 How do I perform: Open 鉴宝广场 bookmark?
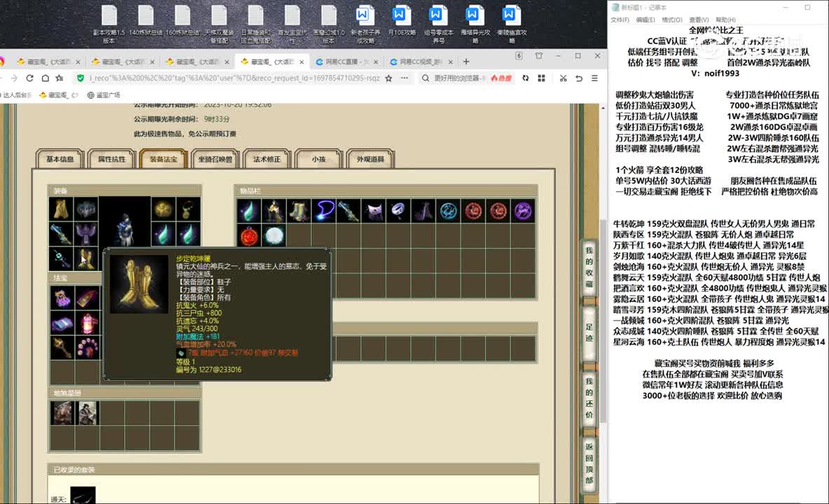pos(104,95)
